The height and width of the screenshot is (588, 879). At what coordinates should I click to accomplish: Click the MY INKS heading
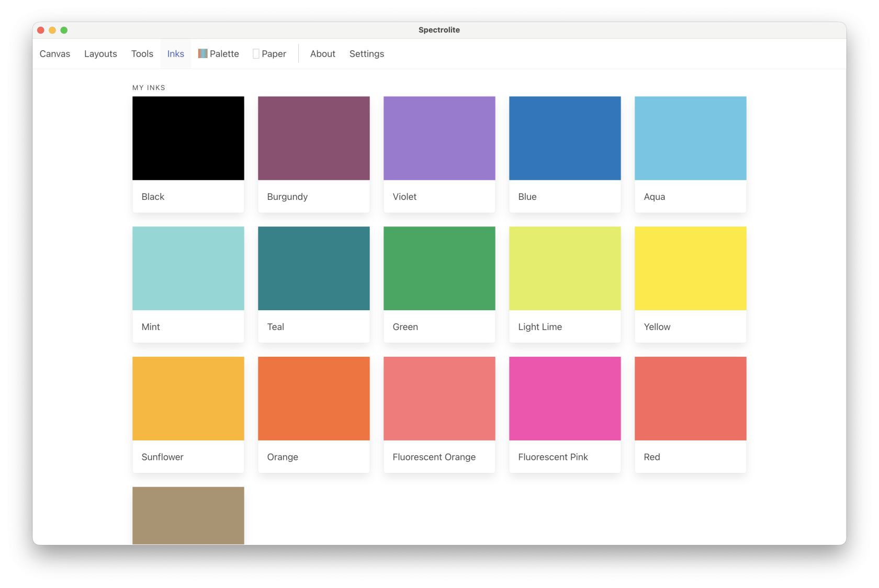coord(149,87)
